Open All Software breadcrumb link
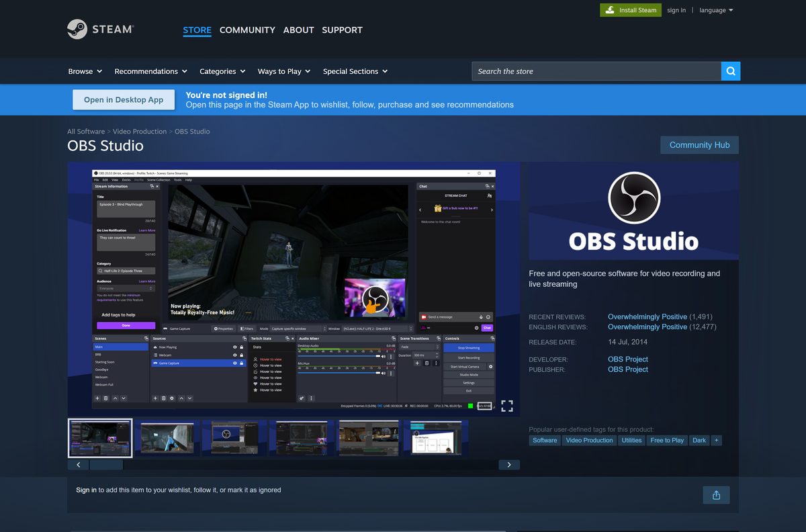The height and width of the screenshot is (532, 806). (86, 132)
